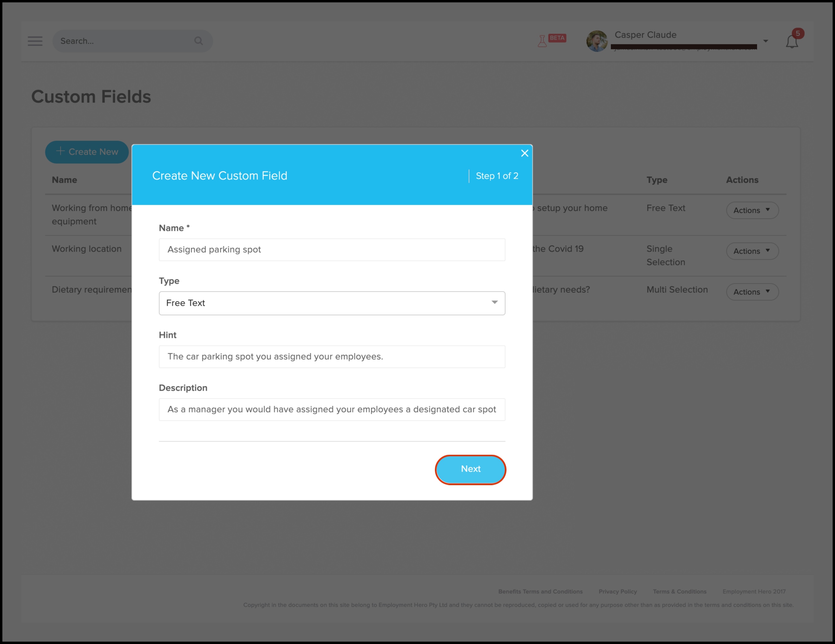This screenshot has height=644, width=835.
Task: Open the beta lab flask icon
Action: pos(542,41)
